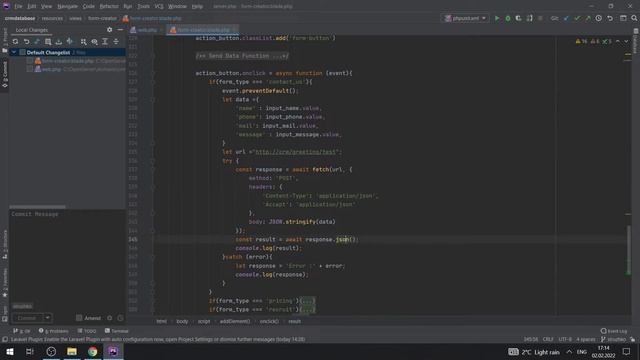Run with coverage icon in the top toolbar
Image resolution: width=640 pixels, height=360 pixels.
[518, 18]
